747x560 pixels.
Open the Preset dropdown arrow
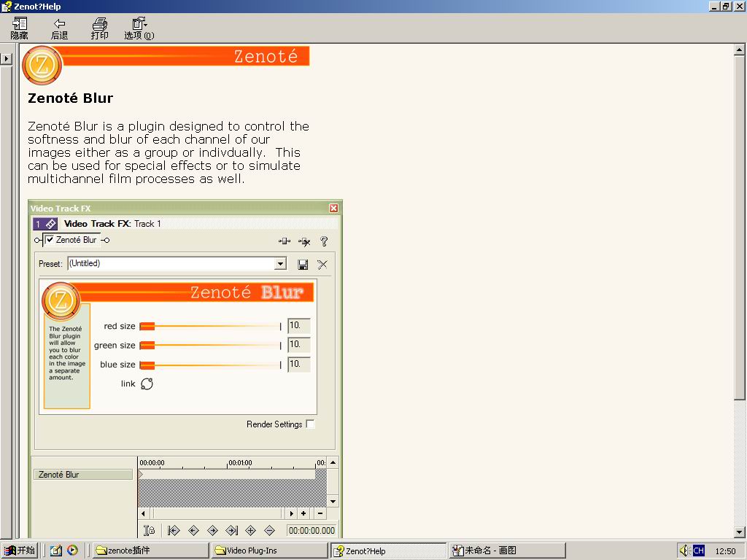click(x=281, y=264)
